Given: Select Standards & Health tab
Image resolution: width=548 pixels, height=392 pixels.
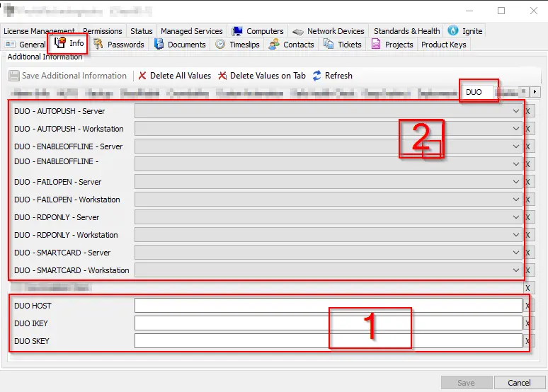Looking at the screenshot, I should point(406,31).
